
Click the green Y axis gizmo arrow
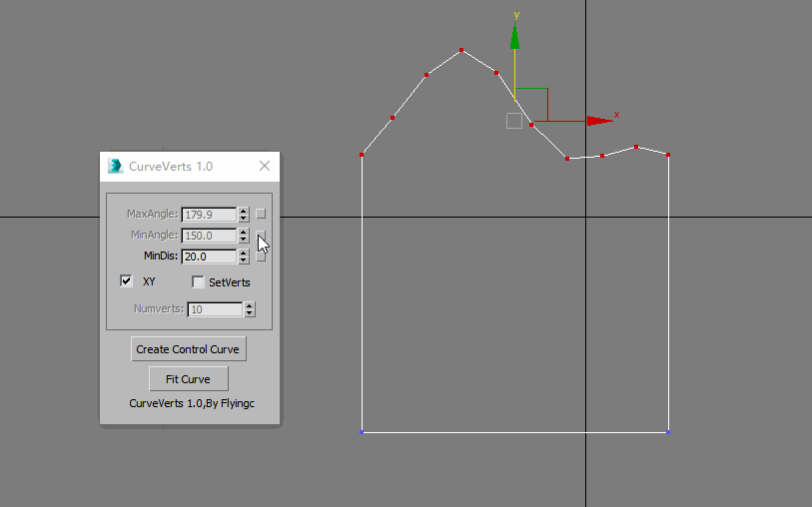coord(514,36)
